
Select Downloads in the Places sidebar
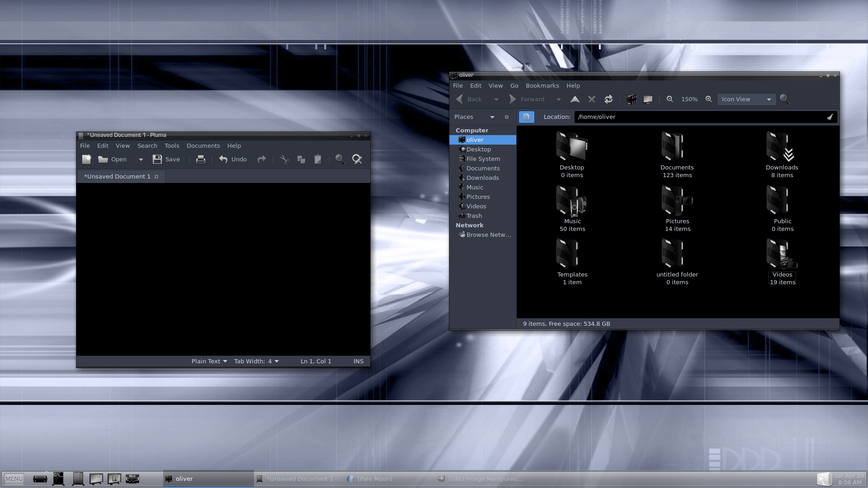[482, 178]
